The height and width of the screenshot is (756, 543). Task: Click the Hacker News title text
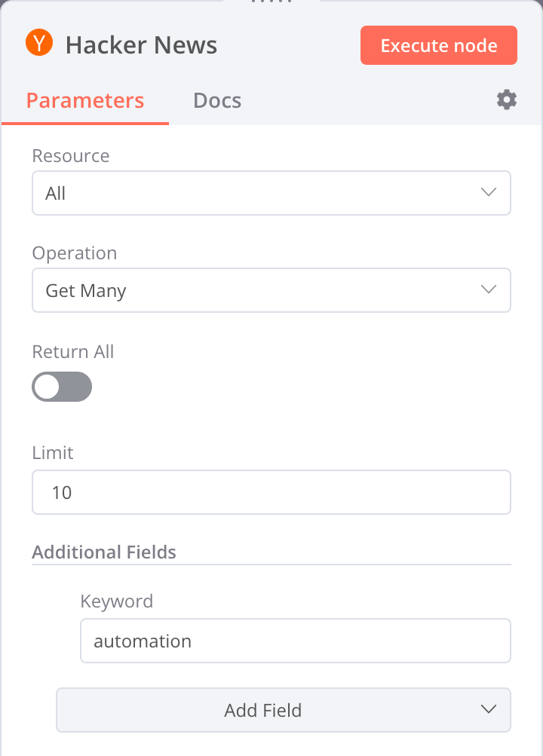click(x=142, y=45)
